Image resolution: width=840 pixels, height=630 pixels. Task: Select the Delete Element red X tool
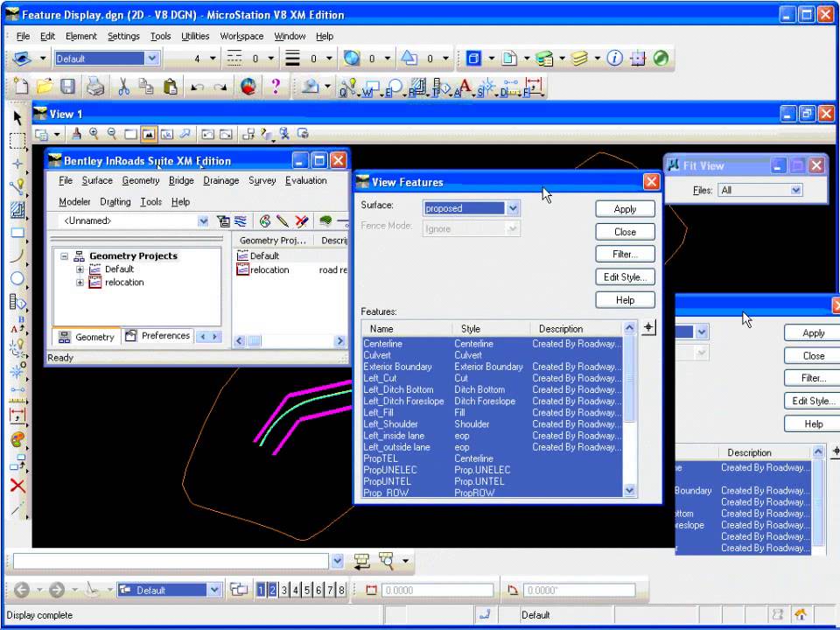tap(17, 486)
